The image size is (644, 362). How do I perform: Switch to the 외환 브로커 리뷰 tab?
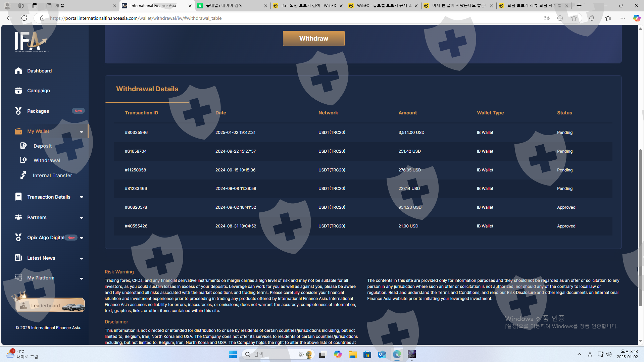click(x=534, y=6)
